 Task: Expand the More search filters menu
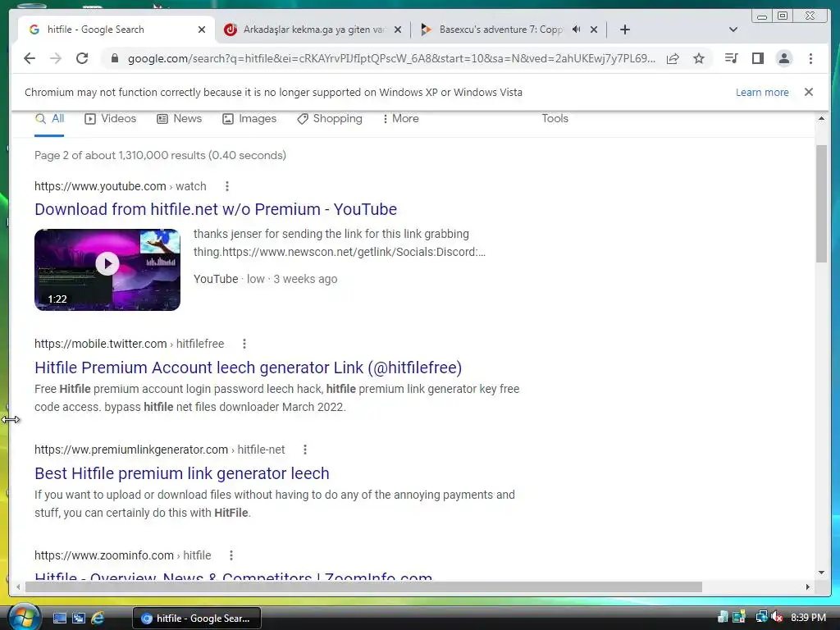[400, 118]
